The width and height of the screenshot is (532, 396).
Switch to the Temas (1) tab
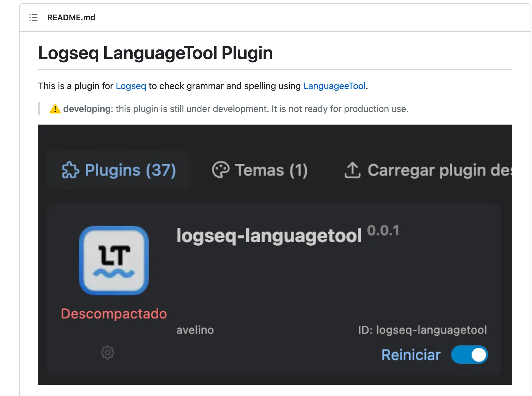click(259, 170)
